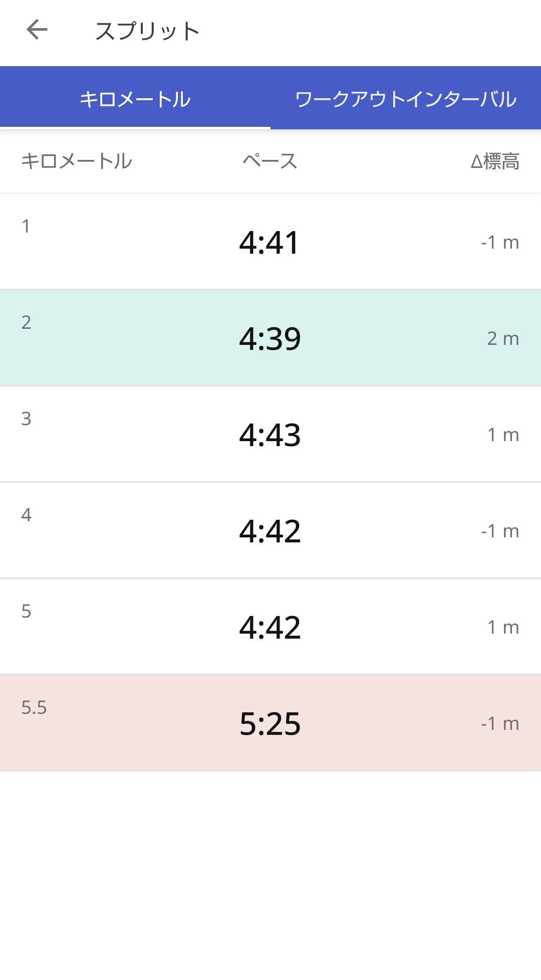Click the Δ標高 column header
Viewport: 541px width, 980px height.
pos(495,161)
